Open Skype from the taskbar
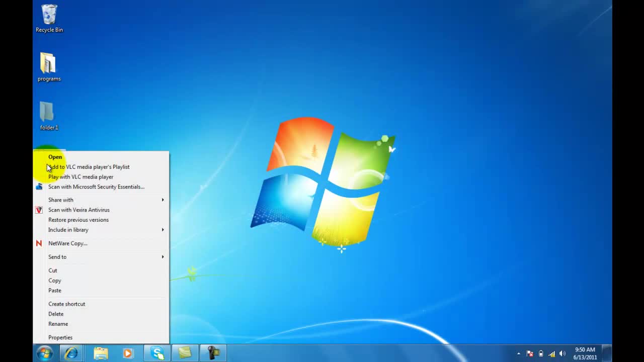Image resolution: width=644 pixels, height=362 pixels. [x=157, y=353]
